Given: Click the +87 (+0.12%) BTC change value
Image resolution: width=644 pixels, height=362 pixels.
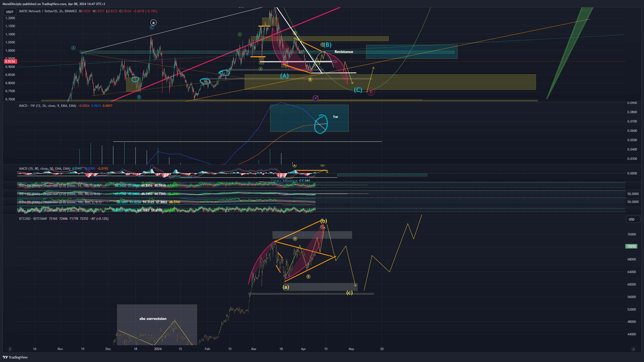Looking at the screenshot, I should click(99, 219).
